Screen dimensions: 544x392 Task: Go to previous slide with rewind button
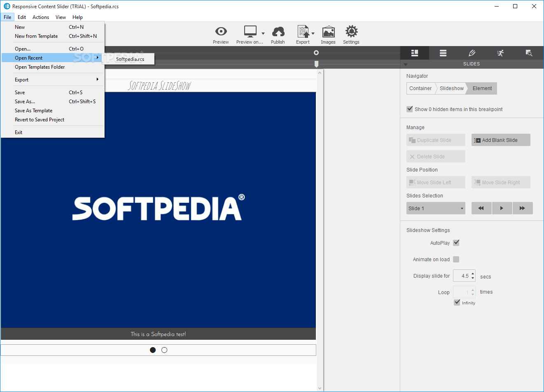click(481, 208)
